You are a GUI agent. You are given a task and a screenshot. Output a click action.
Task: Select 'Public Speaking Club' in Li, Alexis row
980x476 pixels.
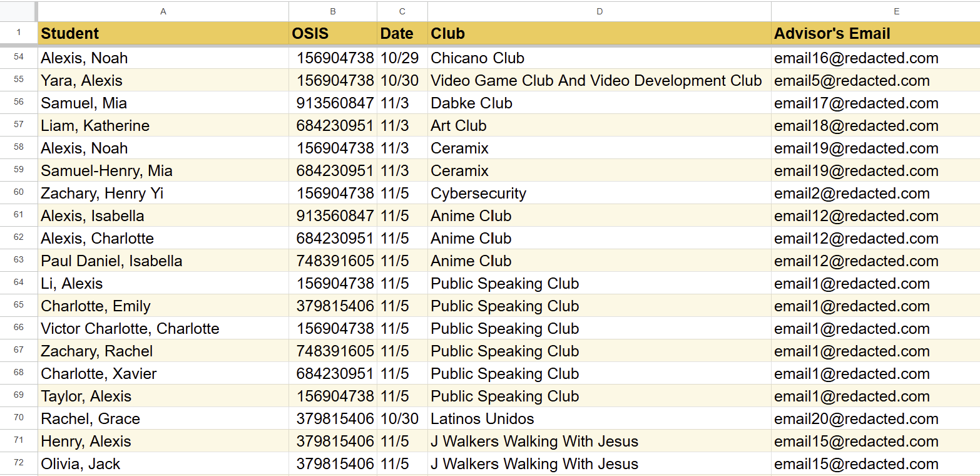tap(600, 283)
